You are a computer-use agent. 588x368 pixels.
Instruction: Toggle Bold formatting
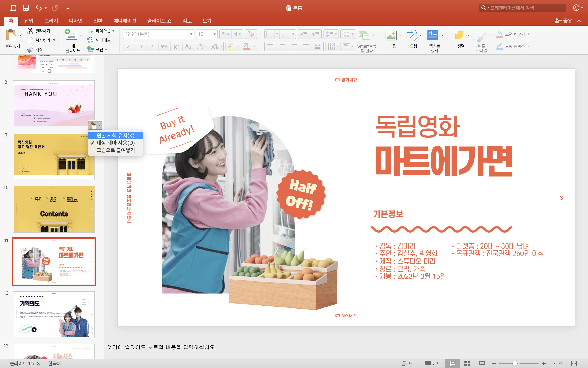click(129, 46)
